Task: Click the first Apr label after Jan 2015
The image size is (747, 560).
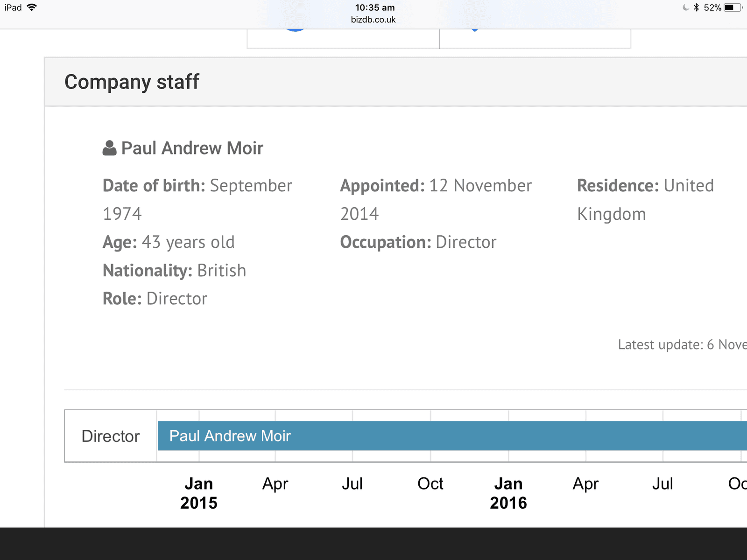Action: [275, 484]
